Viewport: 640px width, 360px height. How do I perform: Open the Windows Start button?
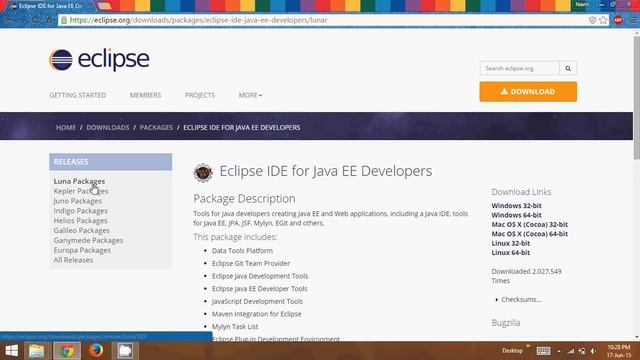pyautogui.click(x=11, y=351)
